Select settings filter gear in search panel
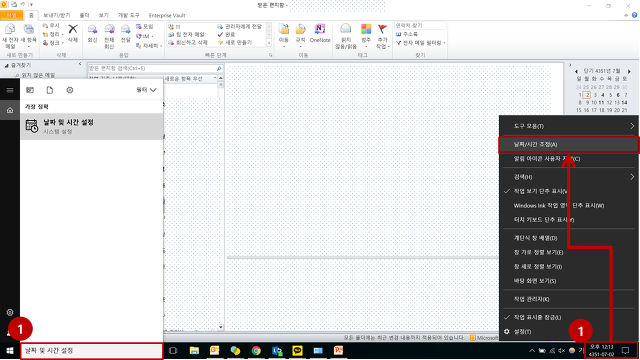Image resolution: width=640 pixels, height=360 pixels. 70,90
